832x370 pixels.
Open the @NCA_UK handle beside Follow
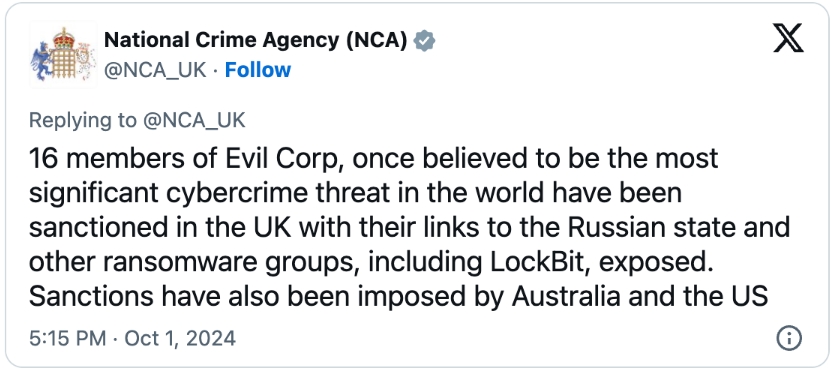coord(155,70)
